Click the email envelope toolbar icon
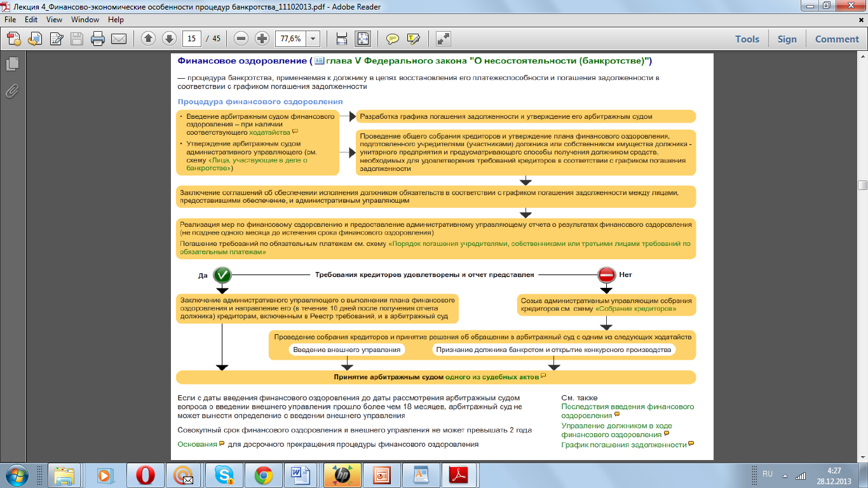Screen dimensions: 868x488 pos(118,39)
